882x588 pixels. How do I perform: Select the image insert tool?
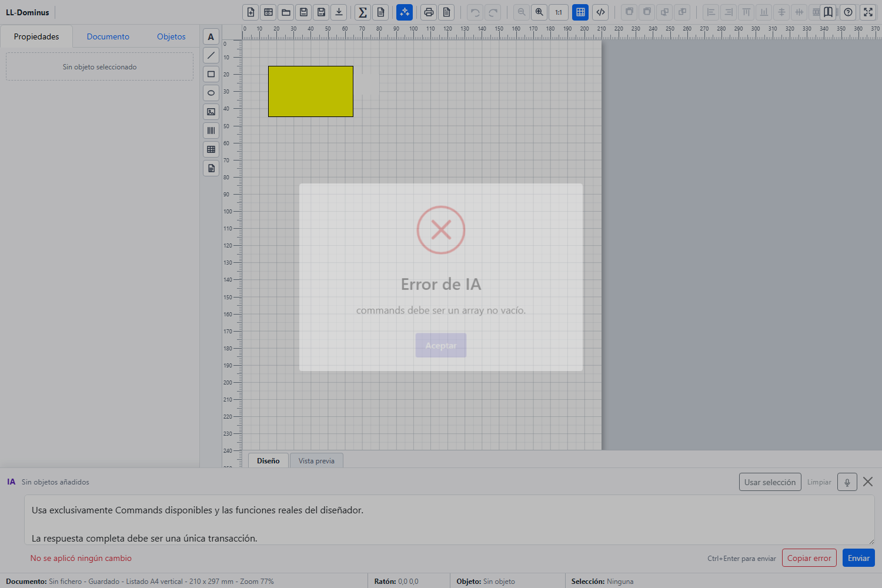click(x=211, y=112)
